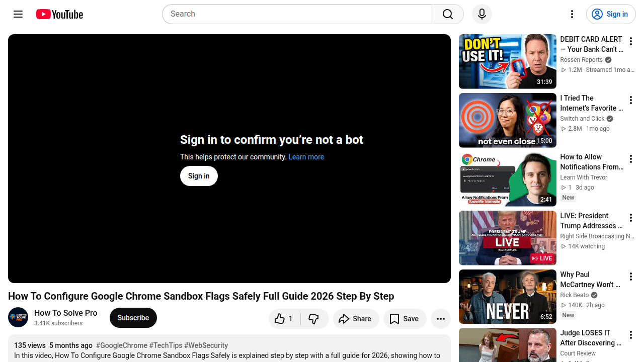Open the #GoogleChrome hashtag
644x362 pixels.
122,345
